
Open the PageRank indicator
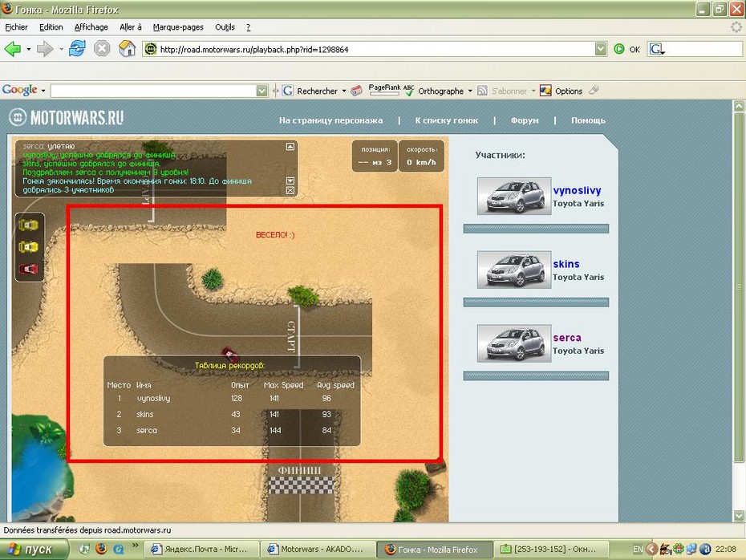click(x=384, y=89)
